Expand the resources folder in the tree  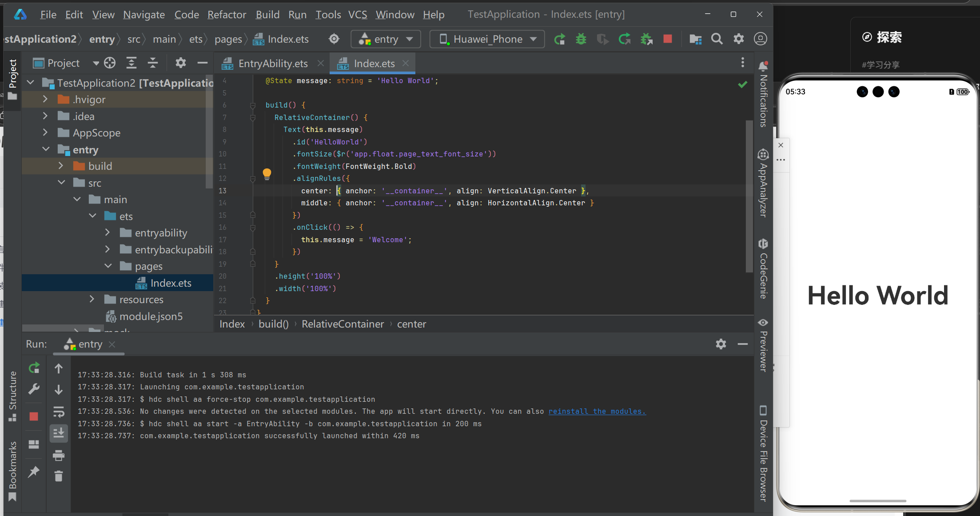pyautogui.click(x=92, y=300)
